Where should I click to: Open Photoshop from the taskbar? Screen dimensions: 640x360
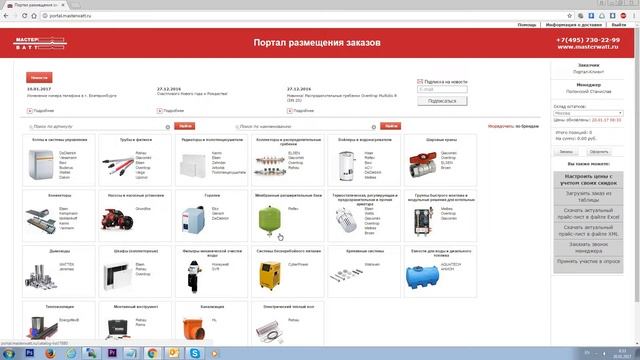29,353
